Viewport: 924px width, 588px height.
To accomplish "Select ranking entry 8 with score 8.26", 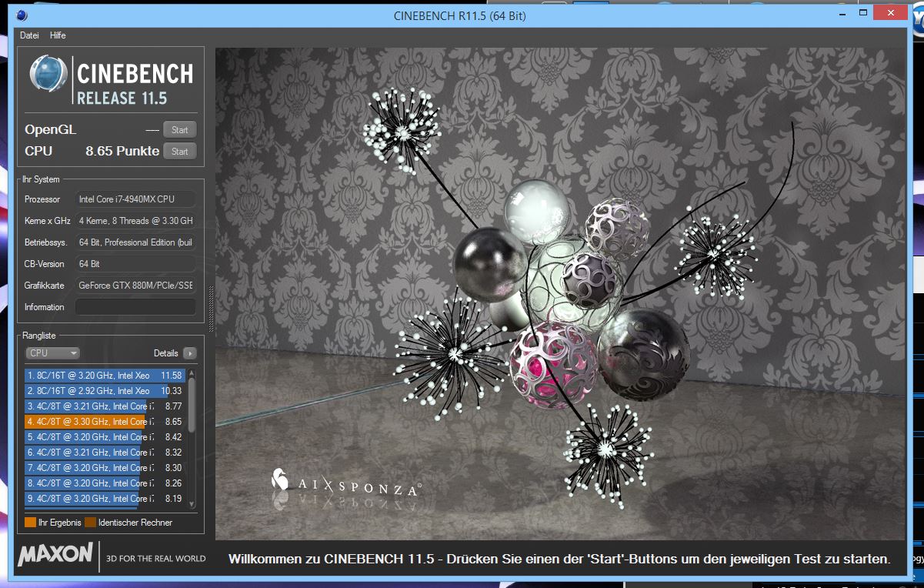I will pyautogui.click(x=105, y=483).
